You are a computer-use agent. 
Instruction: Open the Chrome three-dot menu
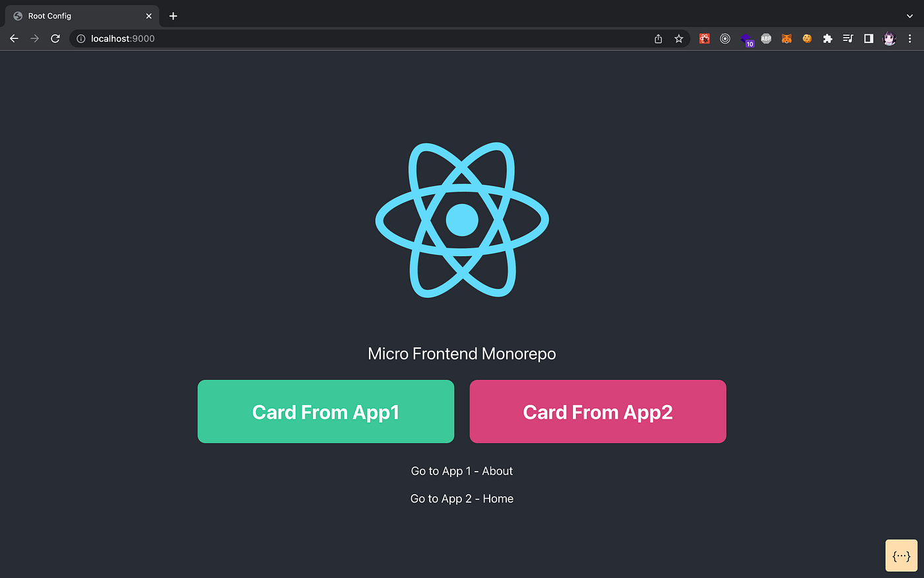coord(911,38)
